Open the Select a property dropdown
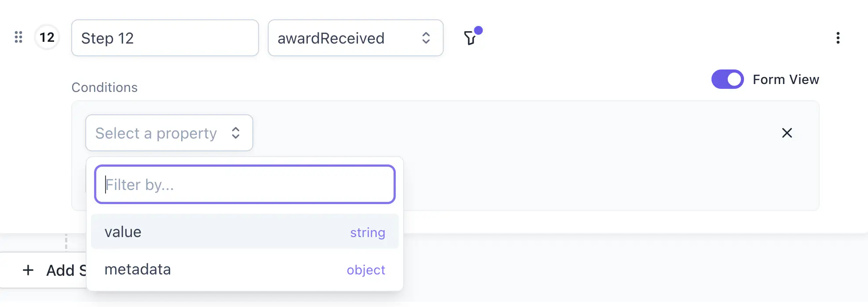Viewport: 868px width, 307px height. 169,133
